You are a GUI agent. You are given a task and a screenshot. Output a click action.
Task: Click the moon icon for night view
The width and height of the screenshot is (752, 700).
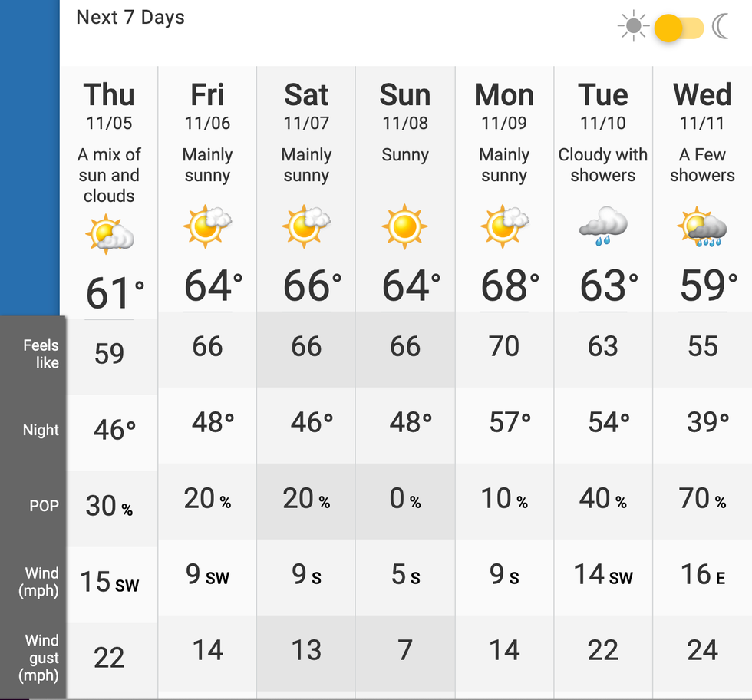tap(720, 28)
